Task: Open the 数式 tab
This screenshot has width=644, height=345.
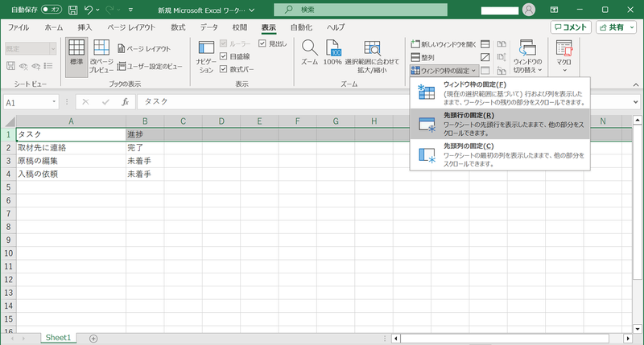Action: (178, 27)
